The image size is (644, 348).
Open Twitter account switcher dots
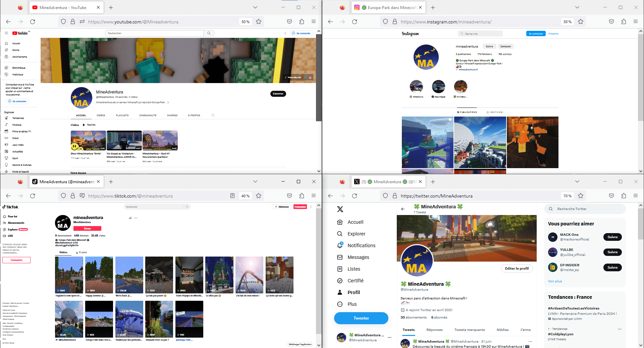[389, 337]
